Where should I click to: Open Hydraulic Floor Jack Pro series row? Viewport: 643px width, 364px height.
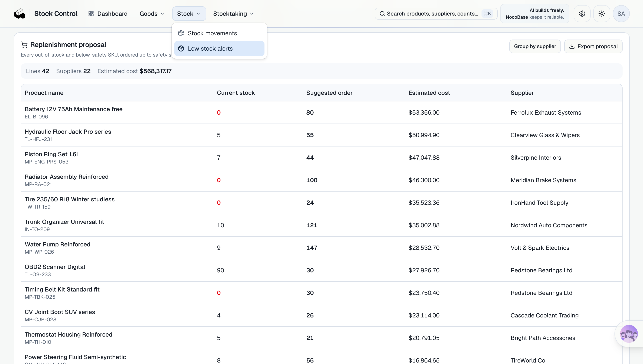click(x=321, y=135)
